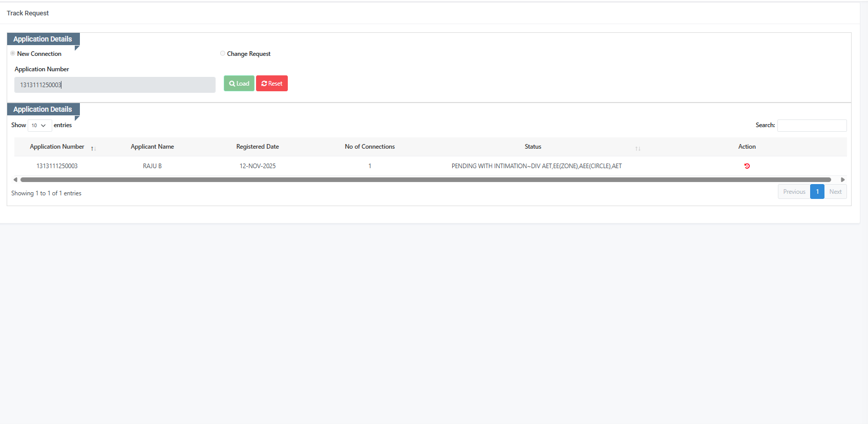The height and width of the screenshot is (424, 868).
Task: Click the left arrow of the horizontal scrollbar
Action: pyautogui.click(x=15, y=179)
